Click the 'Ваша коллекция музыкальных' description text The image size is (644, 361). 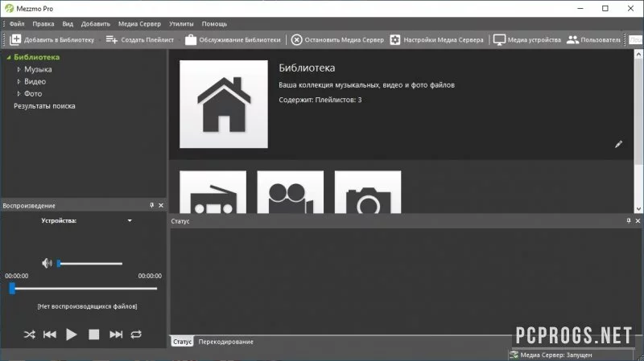(367, 85)
